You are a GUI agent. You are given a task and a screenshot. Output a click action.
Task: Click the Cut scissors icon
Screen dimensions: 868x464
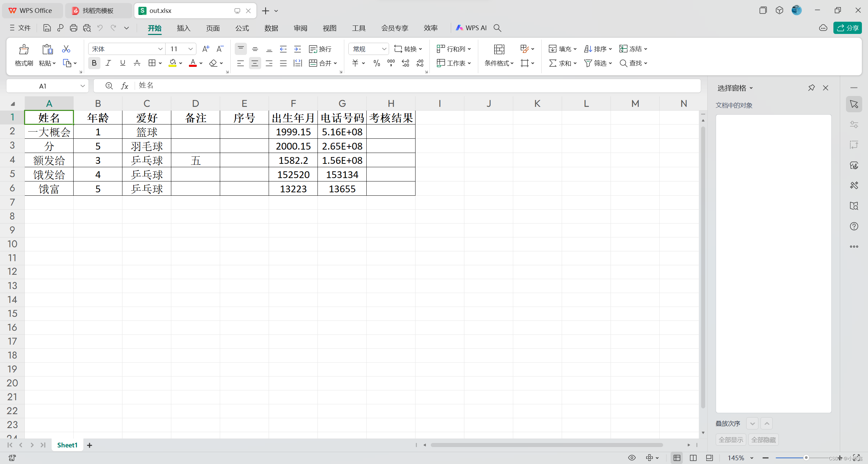coord(66,49)
